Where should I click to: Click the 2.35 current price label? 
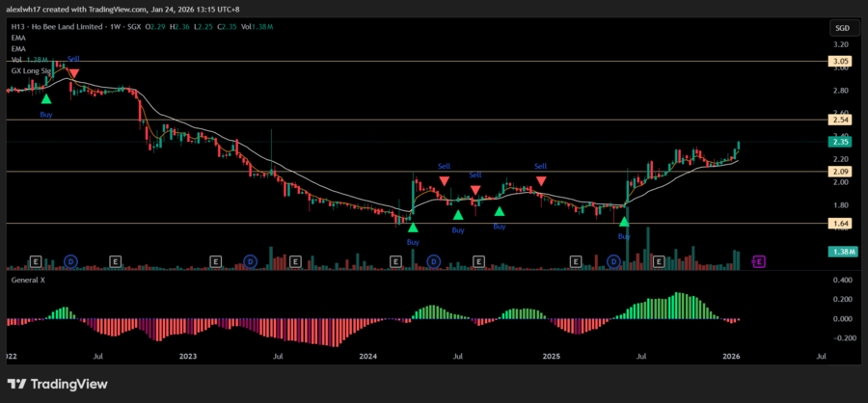click(839, 141)
